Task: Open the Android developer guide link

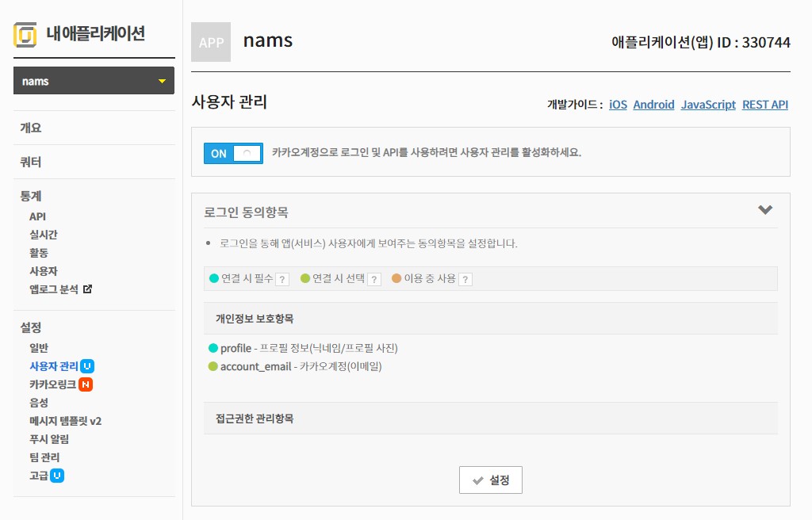Action: click(653, 105)
